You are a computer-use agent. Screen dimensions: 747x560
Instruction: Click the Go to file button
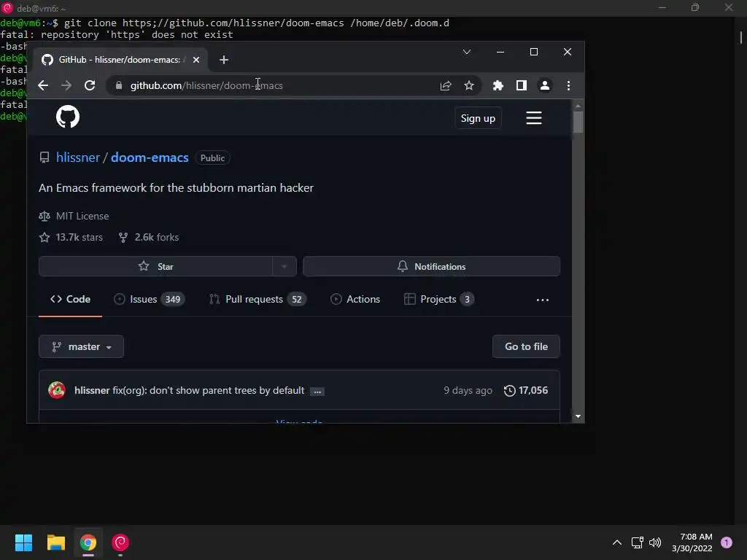click(526, 346)
